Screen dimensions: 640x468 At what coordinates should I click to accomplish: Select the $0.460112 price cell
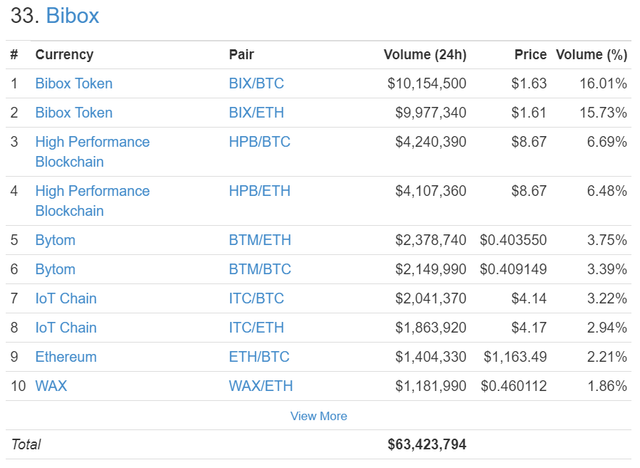[x=513, y=386]
